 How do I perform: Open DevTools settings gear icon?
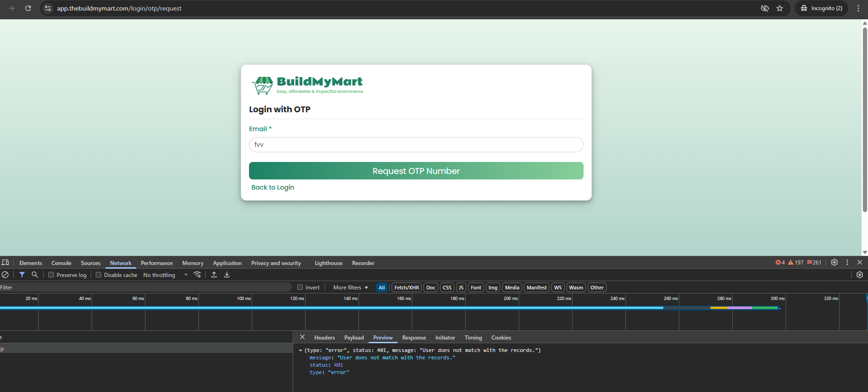tap(834, 262)
